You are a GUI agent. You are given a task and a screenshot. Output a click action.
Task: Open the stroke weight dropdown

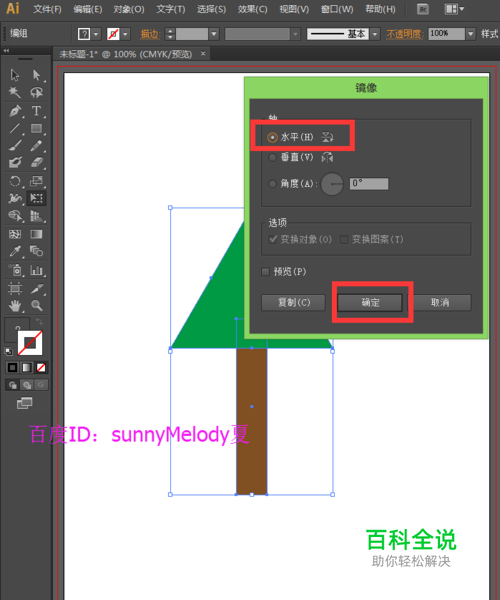click(x=214, y=34)
